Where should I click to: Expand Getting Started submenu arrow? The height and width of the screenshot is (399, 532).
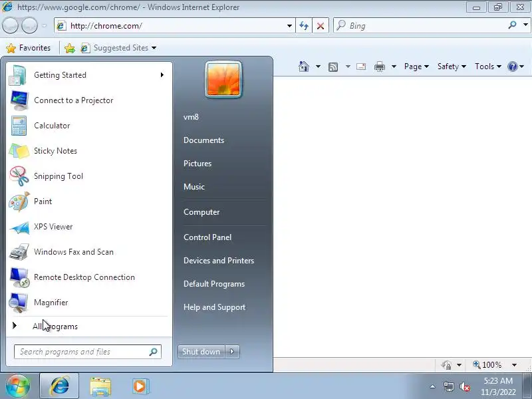[162, 75]
